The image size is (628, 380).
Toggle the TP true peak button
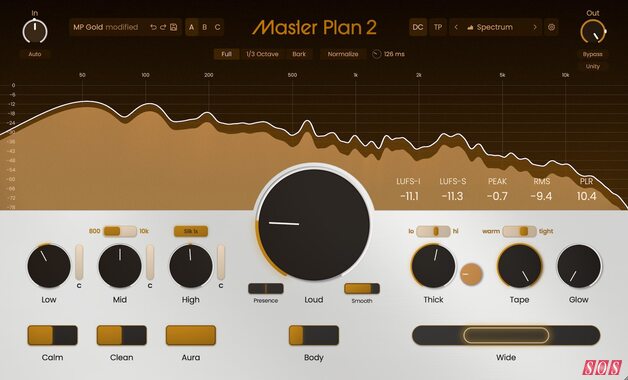coord(438,27)
